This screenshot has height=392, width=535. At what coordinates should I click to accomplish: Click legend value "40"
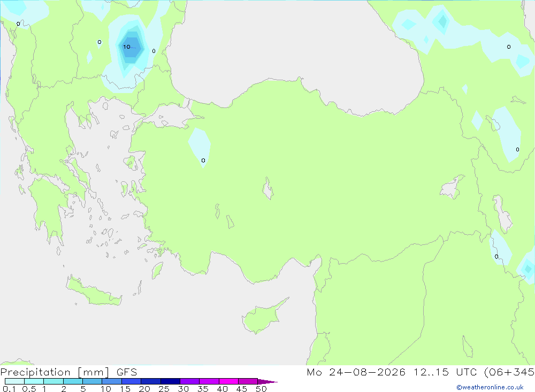[222, 389]
